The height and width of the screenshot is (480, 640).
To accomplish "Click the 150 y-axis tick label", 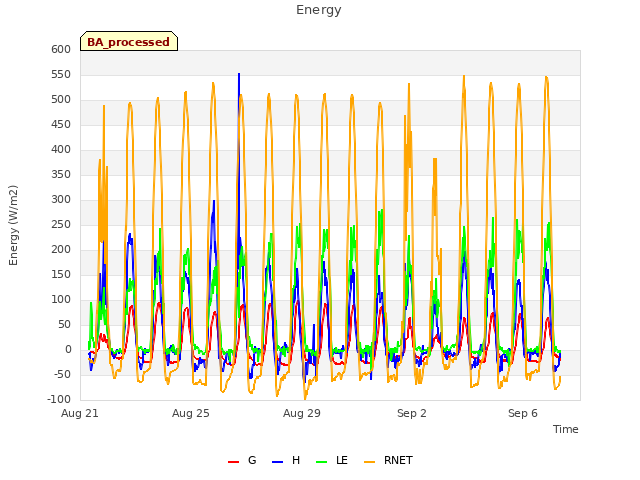I will point(61,275).
